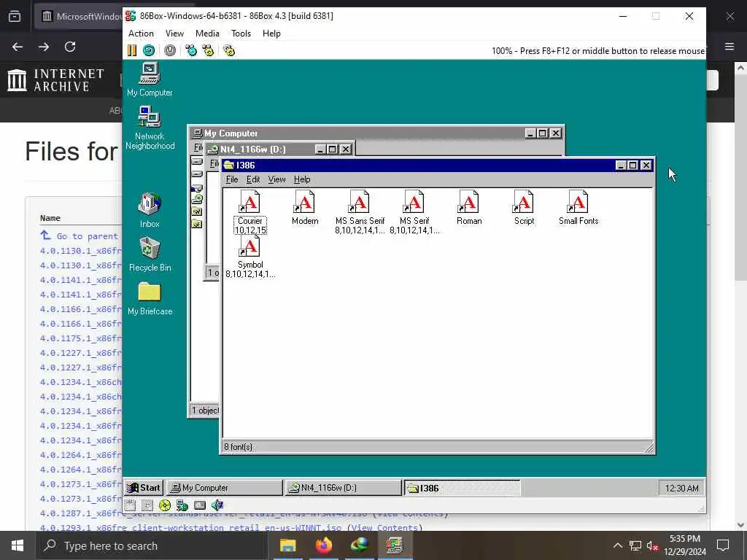Send Ctrl+Alt+Del via the 86Box toolbar

point(191,50)
